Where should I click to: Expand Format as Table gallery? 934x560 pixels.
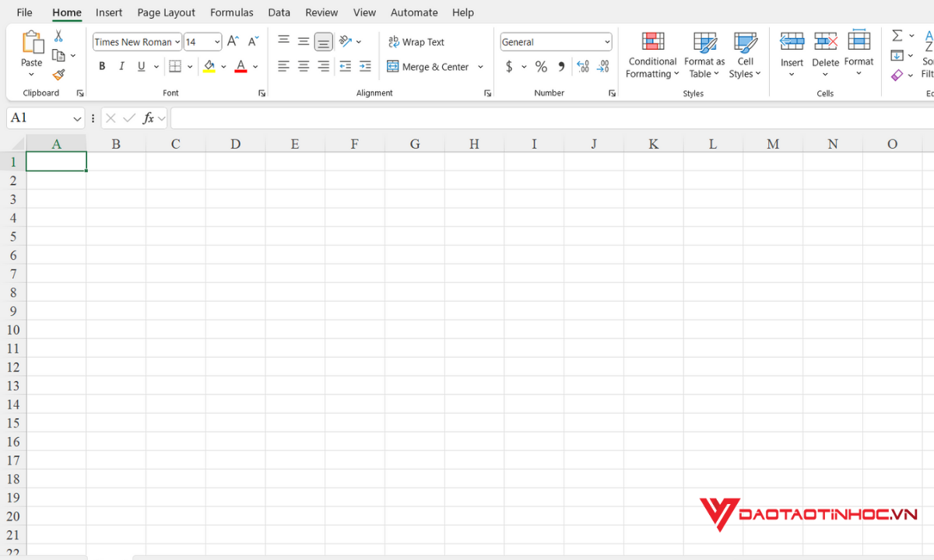pos(704,68)
